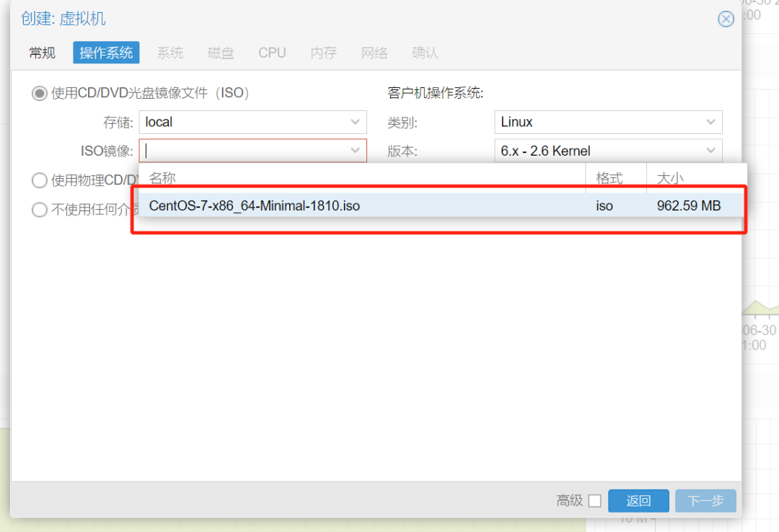The width and height of the screenshot is (779, 532).
Task: Click the 下一步 button
Action: 705,501
